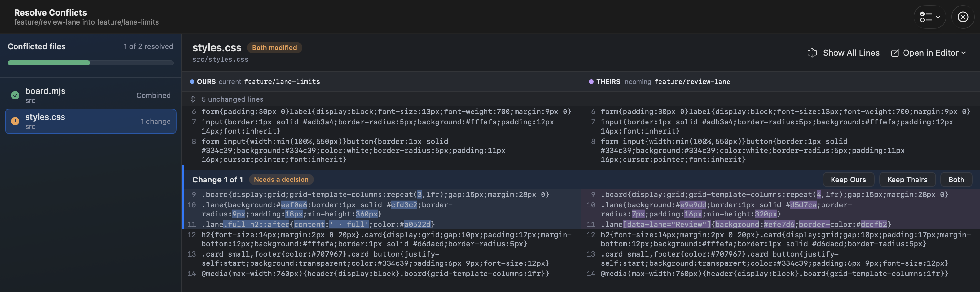Viewport: 980px width, 292px height.
Task: Click THEIRS line 9 .board grid rule
Action: [x=774, y=195]
